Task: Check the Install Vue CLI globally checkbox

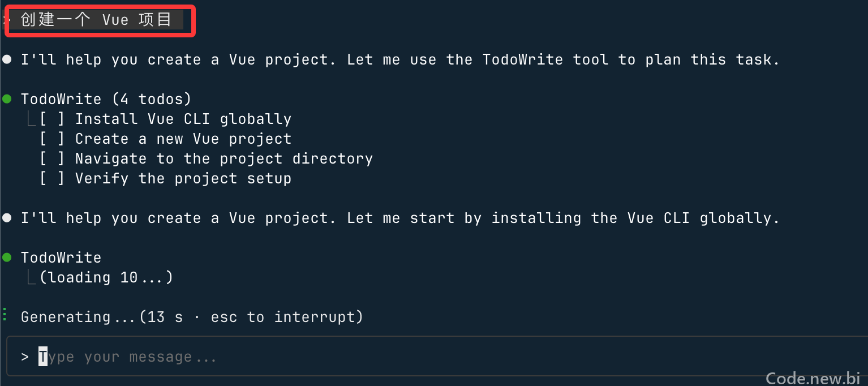Action: (x=52, y=119)
